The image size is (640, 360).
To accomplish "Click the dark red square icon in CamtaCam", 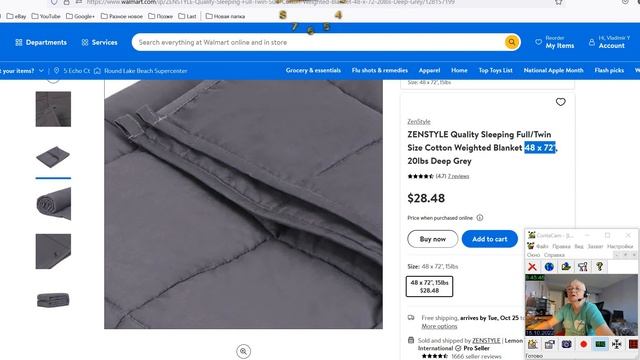I will [x=633, y=344].
